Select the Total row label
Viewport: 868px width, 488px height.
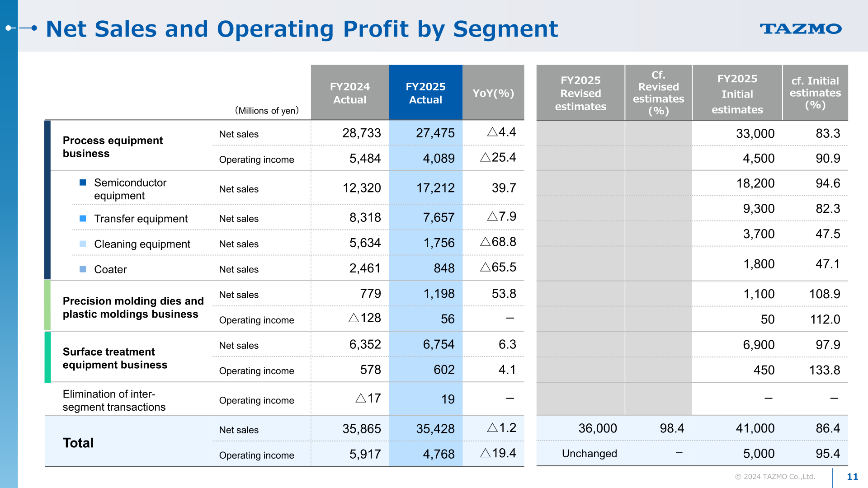point(78,443)
